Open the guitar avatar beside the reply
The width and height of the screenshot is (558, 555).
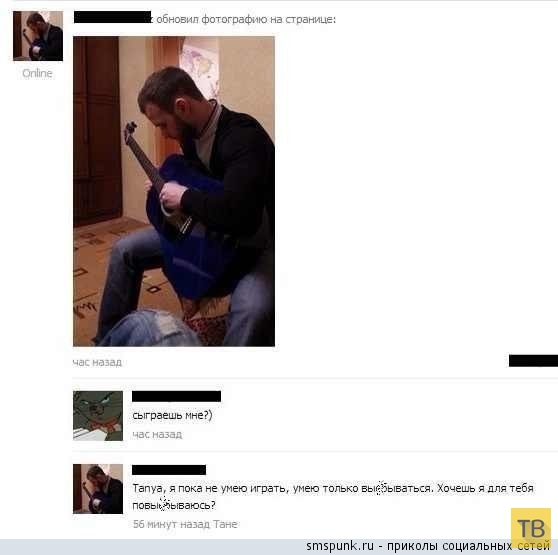tap(98, 489)
